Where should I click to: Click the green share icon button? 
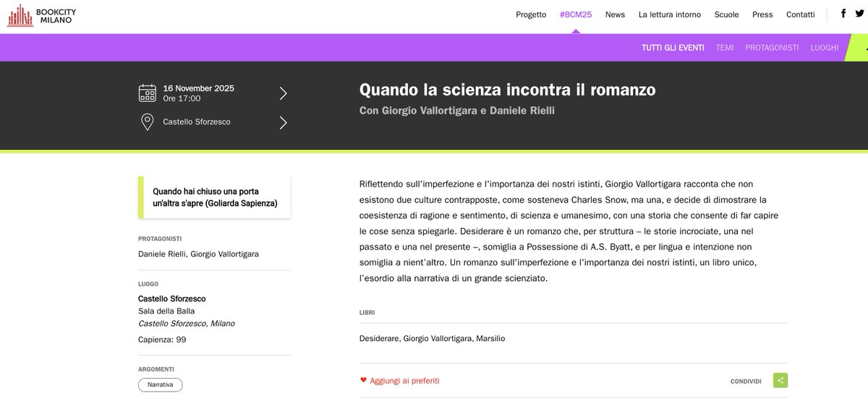tap(780, 380)
